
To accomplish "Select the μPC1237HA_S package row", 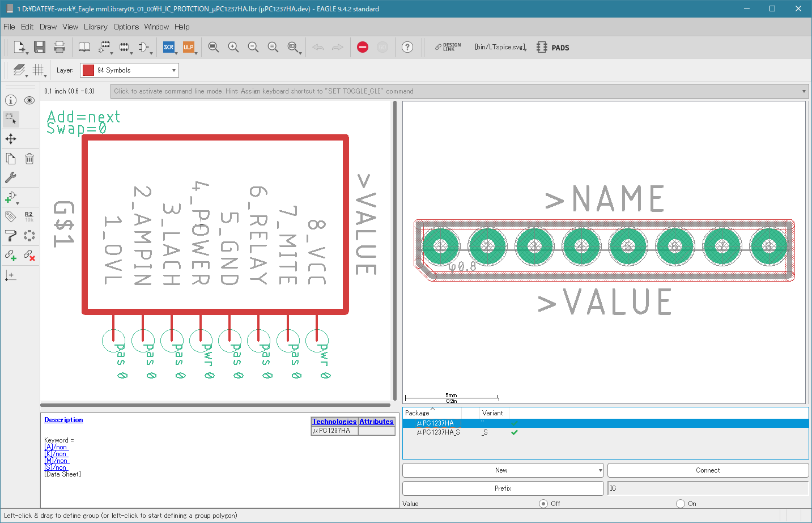I will [x=605, y=432].
